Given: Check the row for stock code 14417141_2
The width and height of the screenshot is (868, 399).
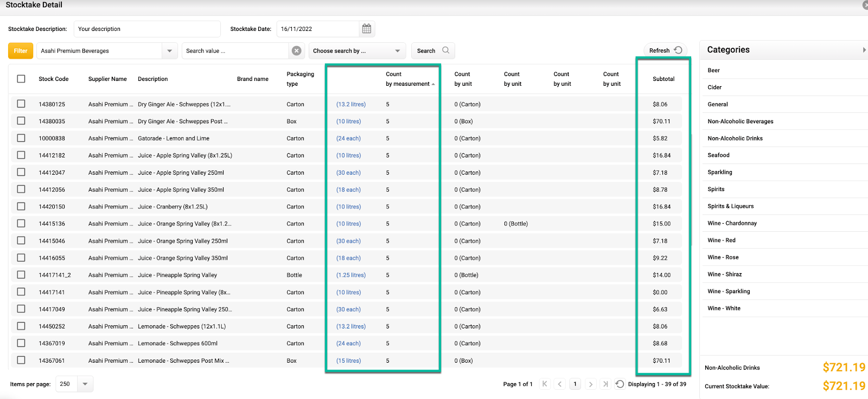Looking at the screenshot, I should coord(21,275).
